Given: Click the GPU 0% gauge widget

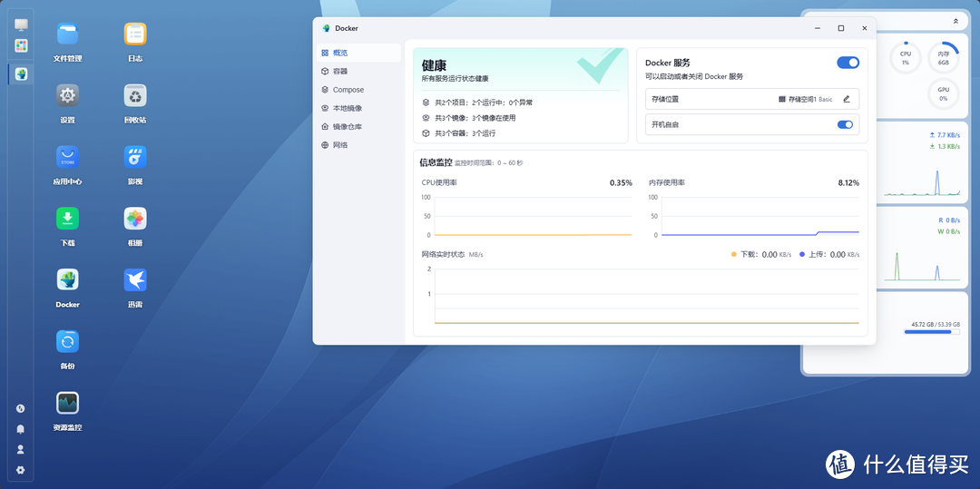Looking at the screenshot, I should [x=943, y=93].
